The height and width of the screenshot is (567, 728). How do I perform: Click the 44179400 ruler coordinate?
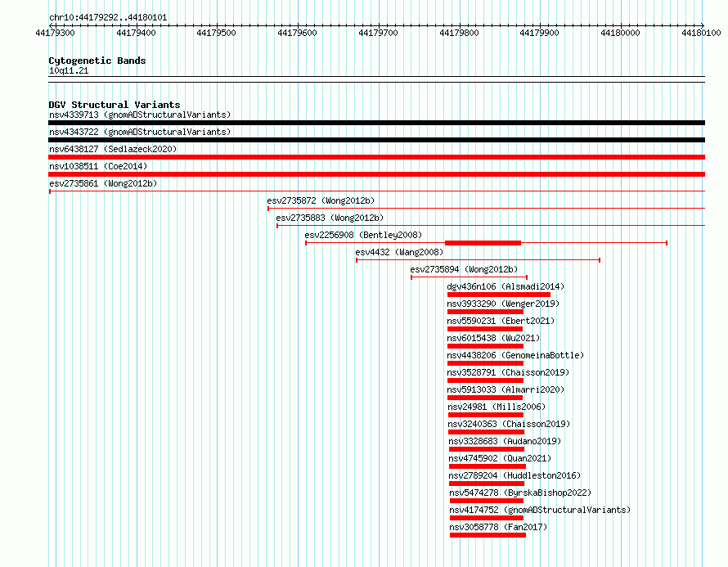pos(136,33)
